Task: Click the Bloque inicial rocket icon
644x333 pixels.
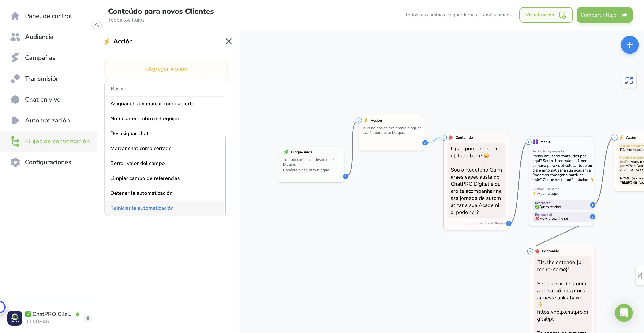Action: point(286,152)
